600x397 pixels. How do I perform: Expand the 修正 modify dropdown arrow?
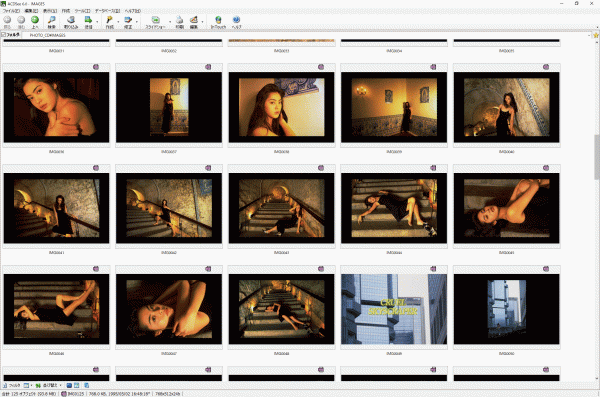(x=136, y=22)
